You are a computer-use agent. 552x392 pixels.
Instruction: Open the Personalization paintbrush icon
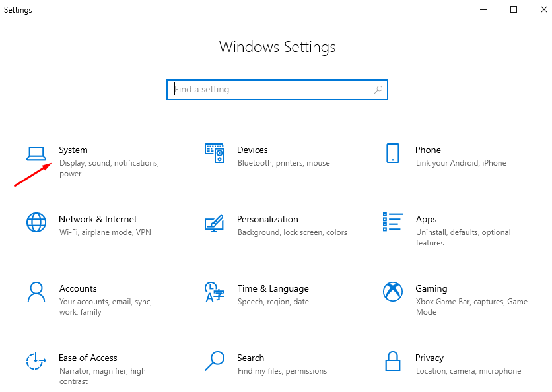point(215,223)
